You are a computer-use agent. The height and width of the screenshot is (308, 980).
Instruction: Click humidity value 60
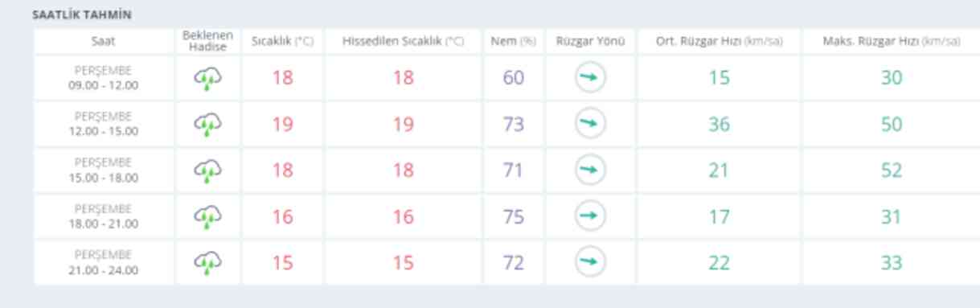pyautogui.click(x=513, y=78)
